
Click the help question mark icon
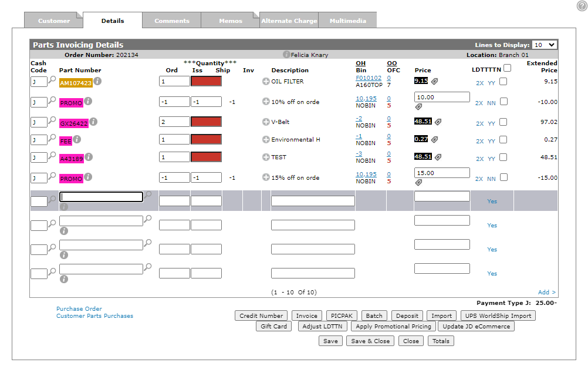point(582,6)
